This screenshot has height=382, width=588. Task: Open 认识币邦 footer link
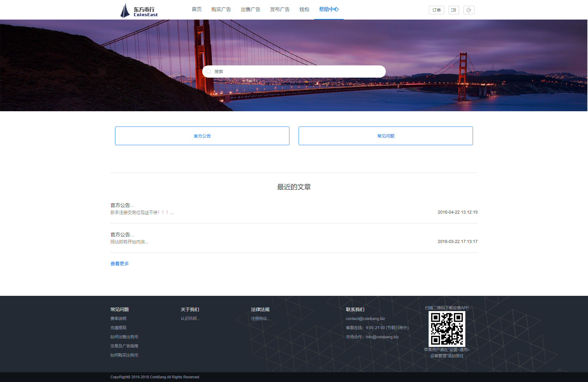click(x=190, y=318)
